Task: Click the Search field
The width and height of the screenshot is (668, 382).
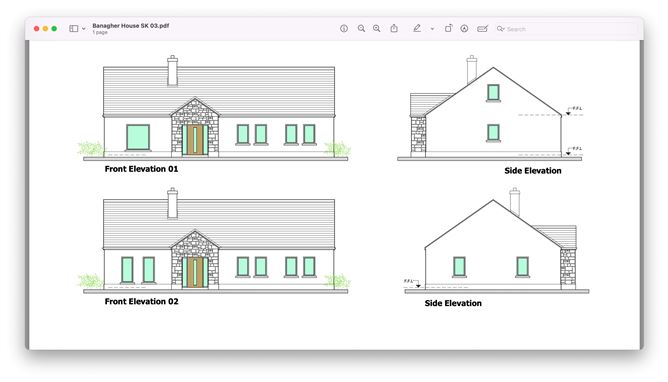Action: (x=565, y=29)
